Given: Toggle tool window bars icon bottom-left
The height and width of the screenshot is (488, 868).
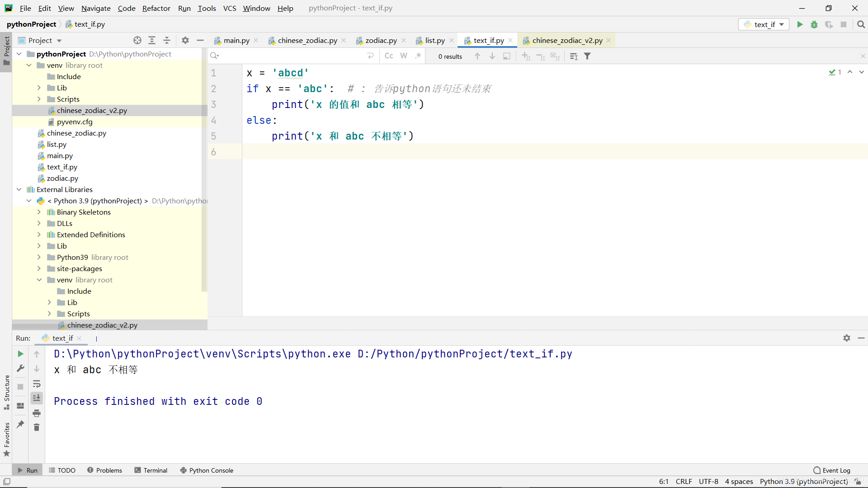Looking at the screenshot, I should coord(7,482).
